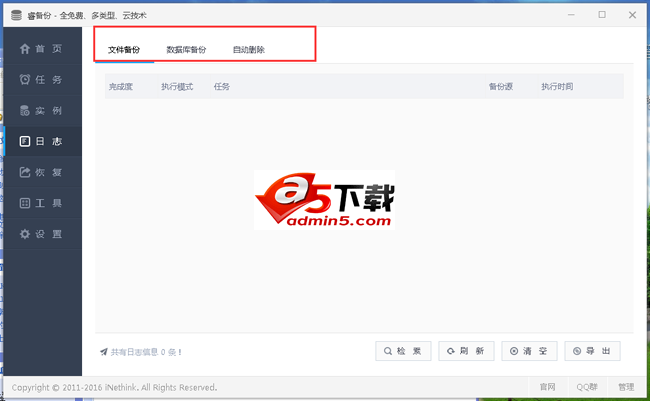The image size is (650, 401).
Task: Switch to the 数据库备份 tab
Action: tap(186, 50)
